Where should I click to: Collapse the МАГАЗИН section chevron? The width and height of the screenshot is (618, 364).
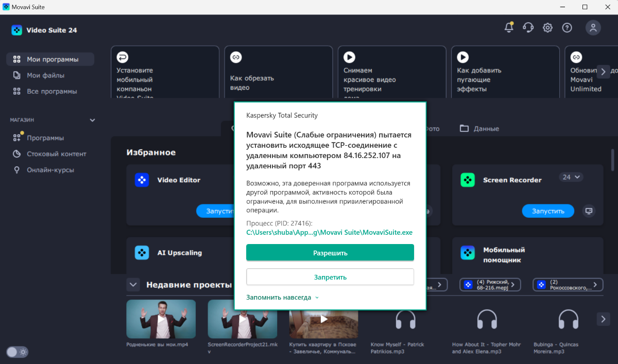pos(93,120)
